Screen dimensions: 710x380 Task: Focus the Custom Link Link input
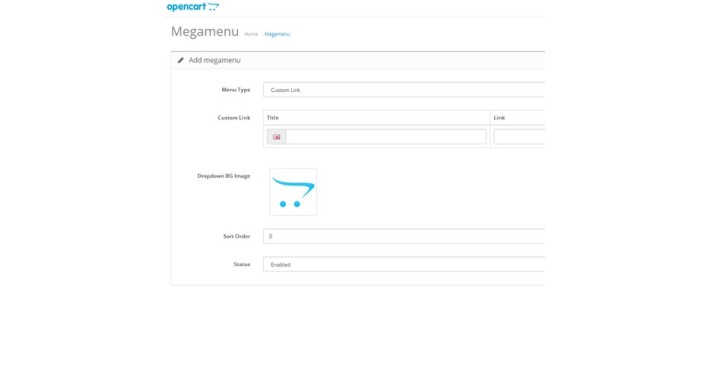519,137
